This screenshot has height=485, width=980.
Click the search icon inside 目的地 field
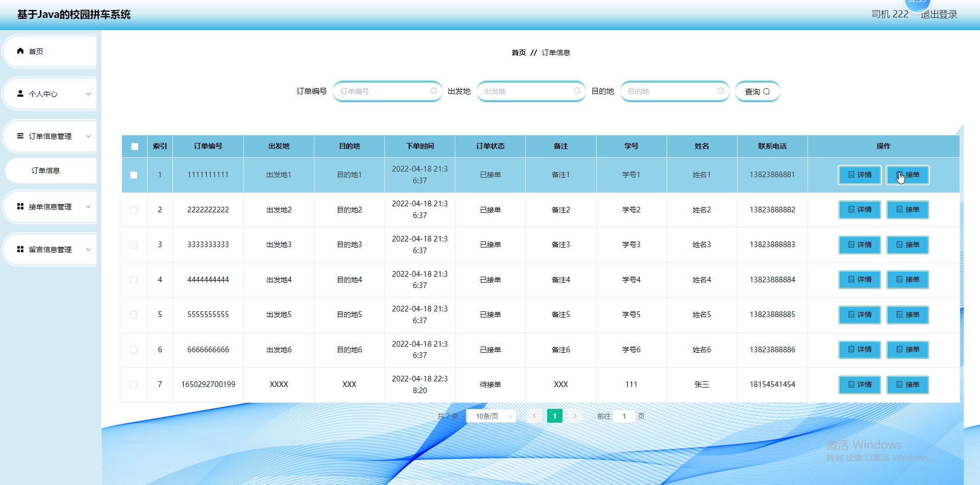(x=721, y=91)
